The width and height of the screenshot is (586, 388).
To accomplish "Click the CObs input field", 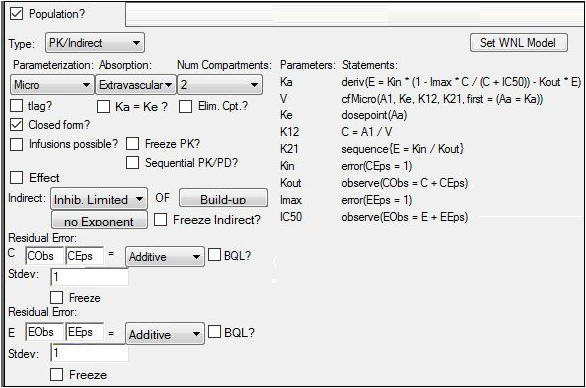I will click(x=45, y=256).
